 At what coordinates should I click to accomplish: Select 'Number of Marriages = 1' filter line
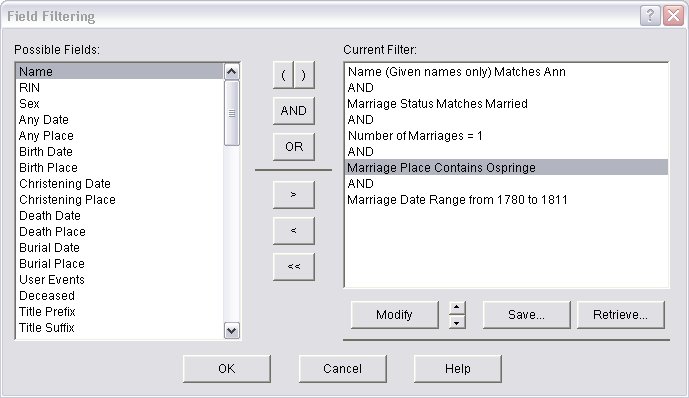[506, 136]
